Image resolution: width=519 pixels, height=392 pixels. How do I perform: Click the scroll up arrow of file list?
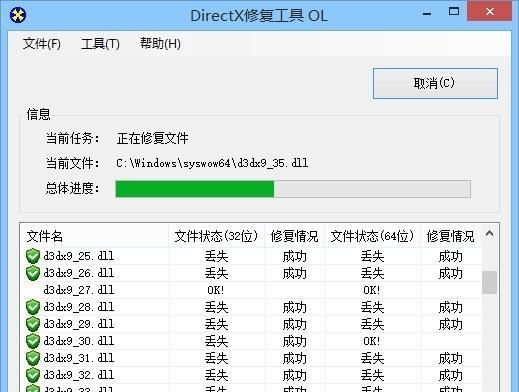[489, 234]
